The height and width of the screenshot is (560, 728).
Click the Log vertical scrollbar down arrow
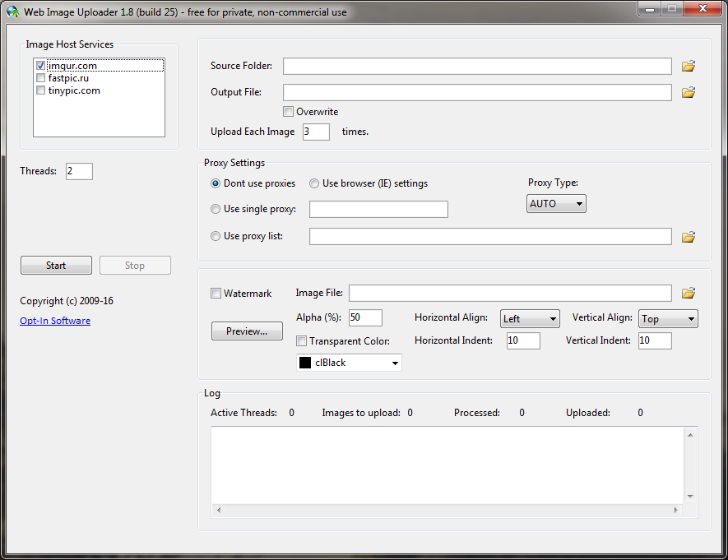click(x=690, y=497)
